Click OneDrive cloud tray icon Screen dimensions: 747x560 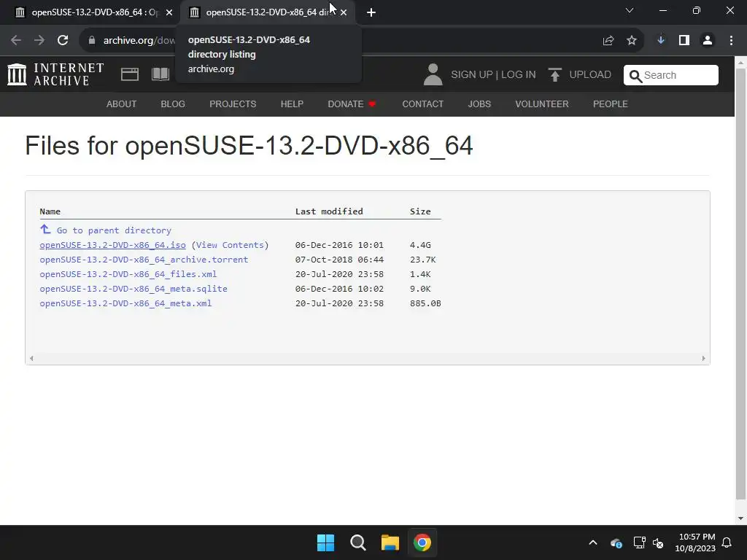point(616,542)
